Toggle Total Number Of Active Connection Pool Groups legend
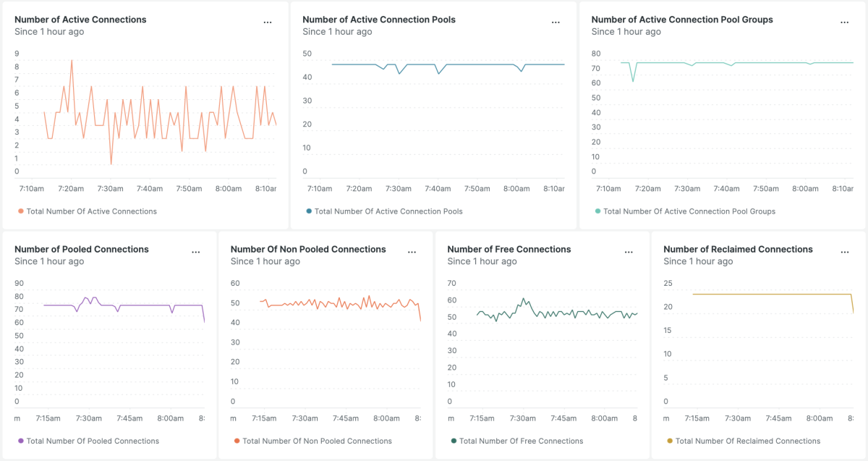Image resolution: width=868 pixels, height=461 pixels. coord(689,211)
